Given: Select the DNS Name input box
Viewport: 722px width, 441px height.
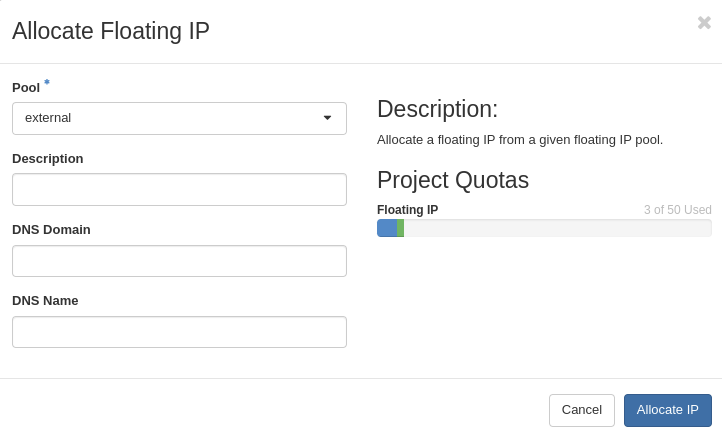Looking at the screenshot, I should click(179, 332).
